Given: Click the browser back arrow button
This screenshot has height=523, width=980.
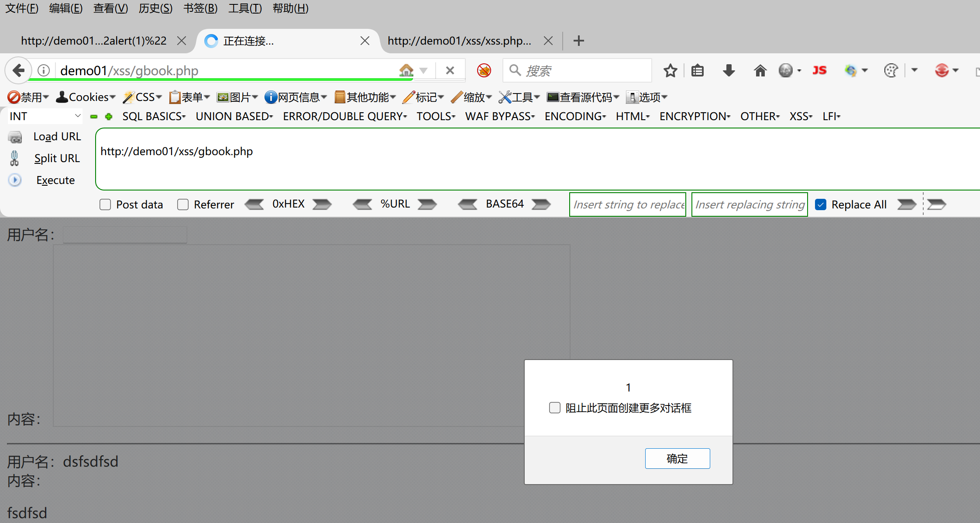Looking at the screenshot, I should click(x=18, y=70).
